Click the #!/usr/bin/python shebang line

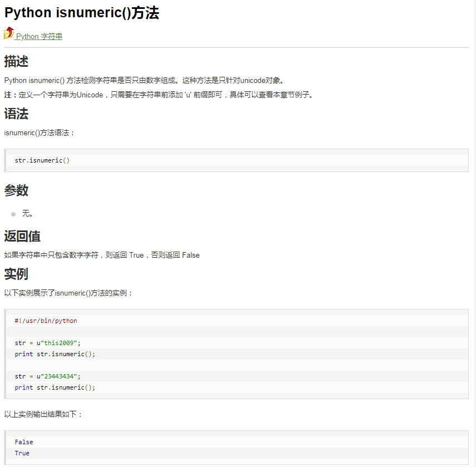tap(46, 321)
